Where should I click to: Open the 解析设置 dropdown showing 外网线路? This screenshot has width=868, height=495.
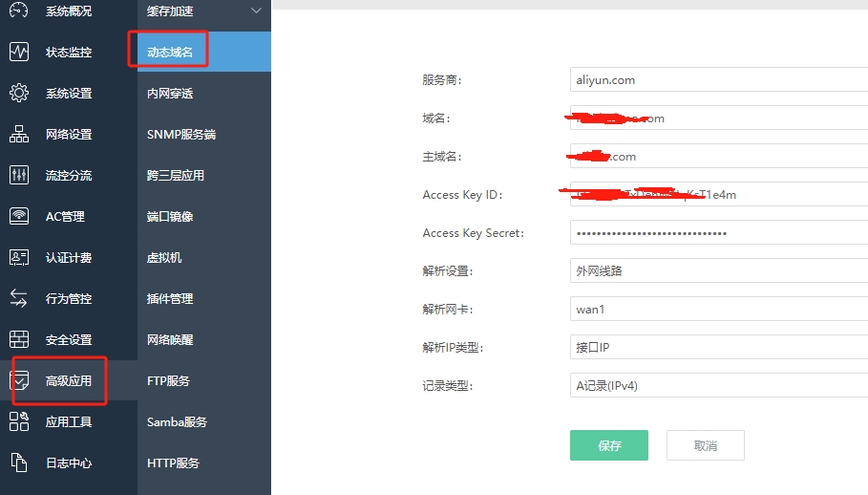(x=719, y=270)
